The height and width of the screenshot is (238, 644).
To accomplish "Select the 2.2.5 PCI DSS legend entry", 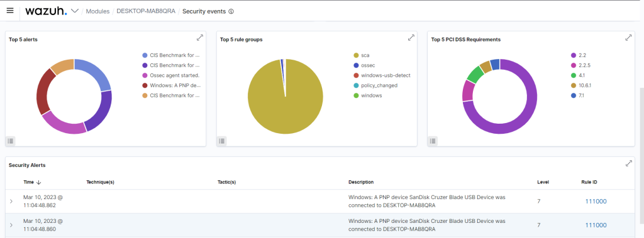I will [581, 65].
